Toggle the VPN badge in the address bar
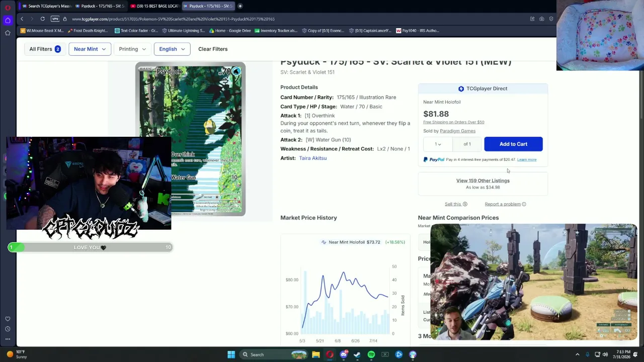 click(x=55, y=19)
